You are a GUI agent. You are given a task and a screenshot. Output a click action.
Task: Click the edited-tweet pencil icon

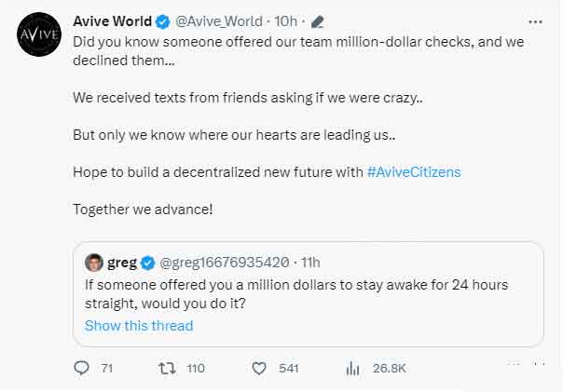tap(318, 21)
